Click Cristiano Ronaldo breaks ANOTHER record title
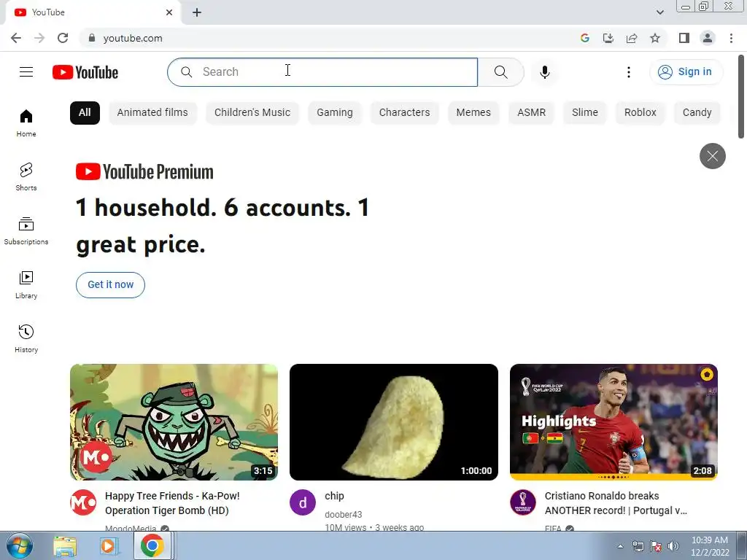This screenshot has height=560, width=747. tap(616, 503)
